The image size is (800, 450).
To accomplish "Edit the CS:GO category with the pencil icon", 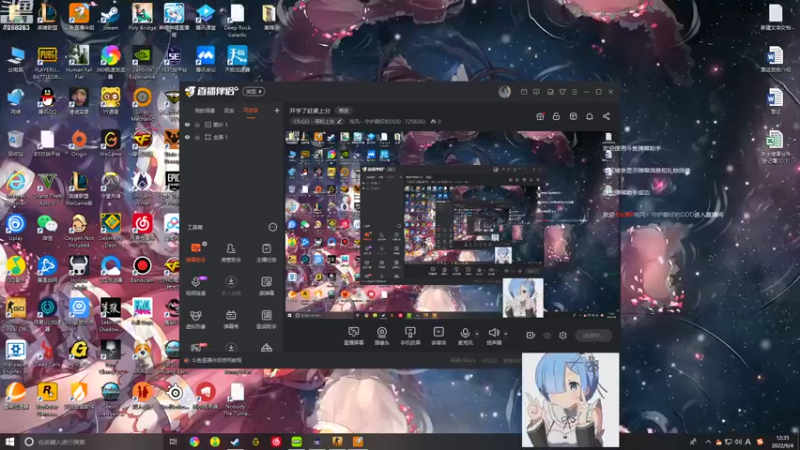I will point(339,121).
